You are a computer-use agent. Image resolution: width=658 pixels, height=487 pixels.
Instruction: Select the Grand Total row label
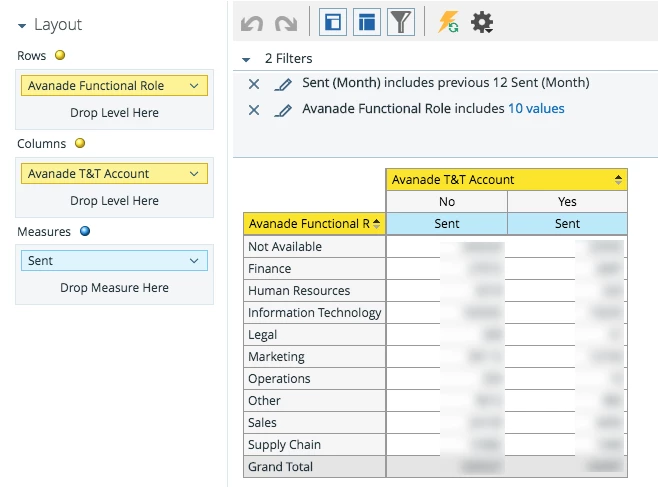[314, 467]
